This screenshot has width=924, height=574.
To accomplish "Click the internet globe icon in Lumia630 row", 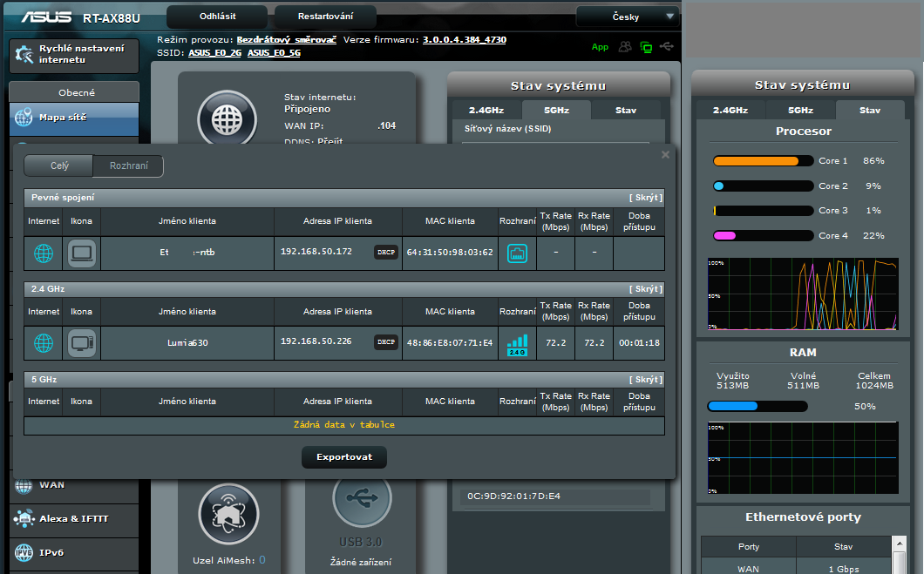I will pos(44,343).
